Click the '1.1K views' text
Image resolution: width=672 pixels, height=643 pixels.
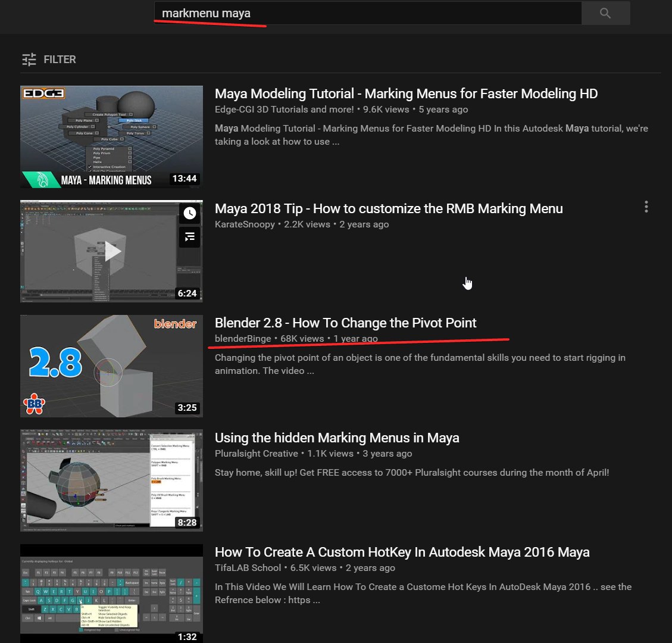[x=330, y=454]
